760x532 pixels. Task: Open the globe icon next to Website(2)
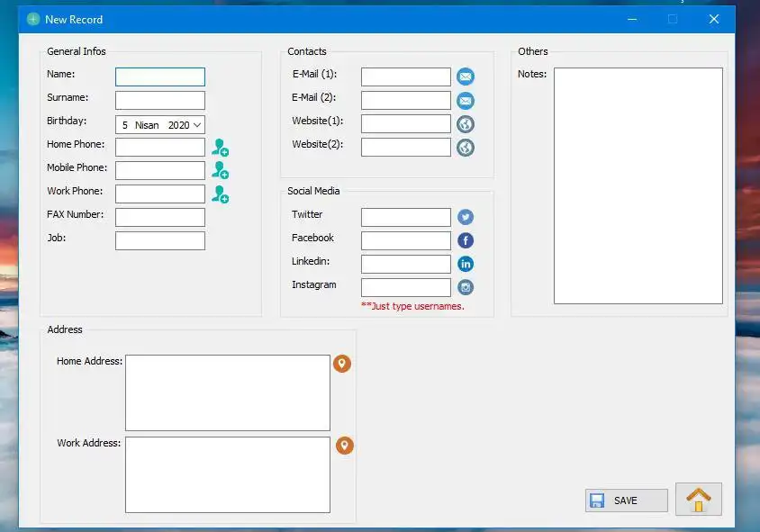pos(466,148)
